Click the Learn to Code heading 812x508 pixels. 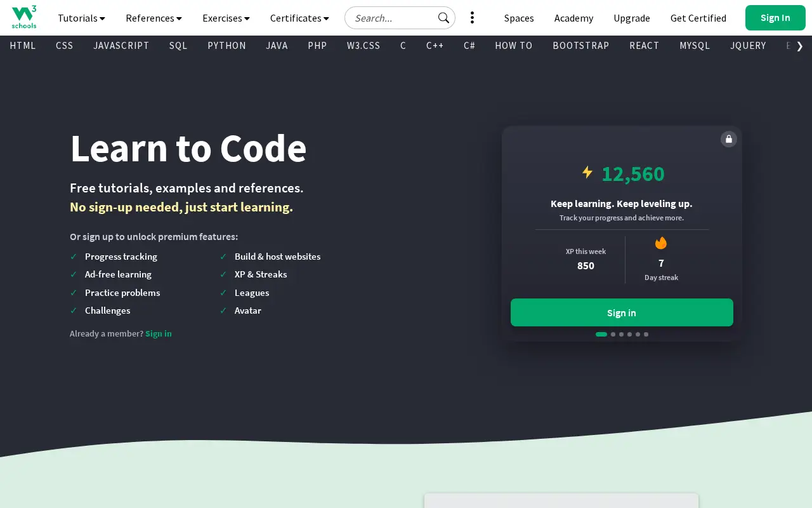click(188, 148)
